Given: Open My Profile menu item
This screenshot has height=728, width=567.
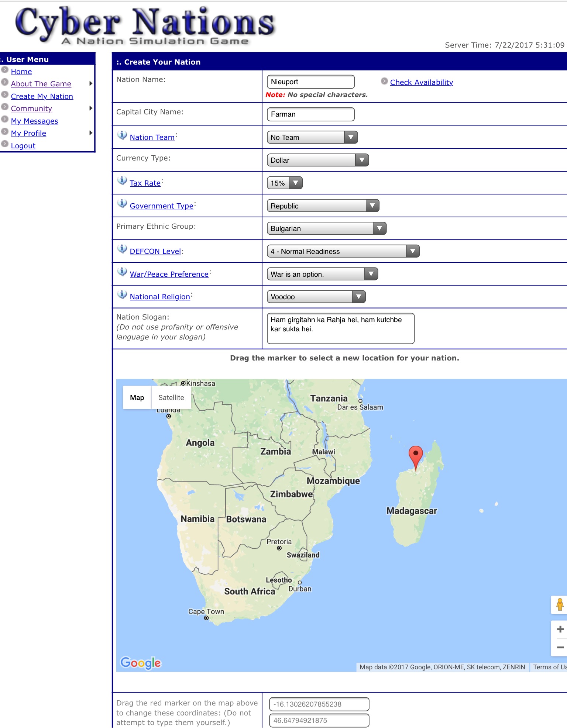Looking at the screenshot, I should (28, 133).
